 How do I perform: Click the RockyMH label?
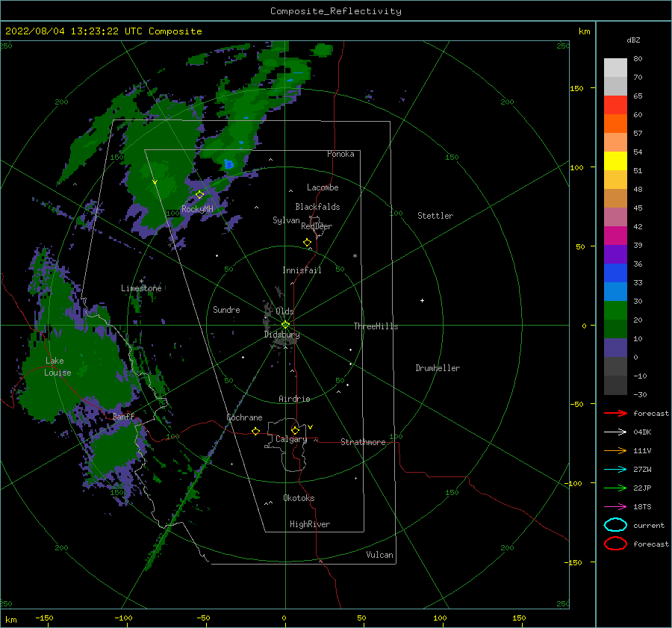coord(197,209)
